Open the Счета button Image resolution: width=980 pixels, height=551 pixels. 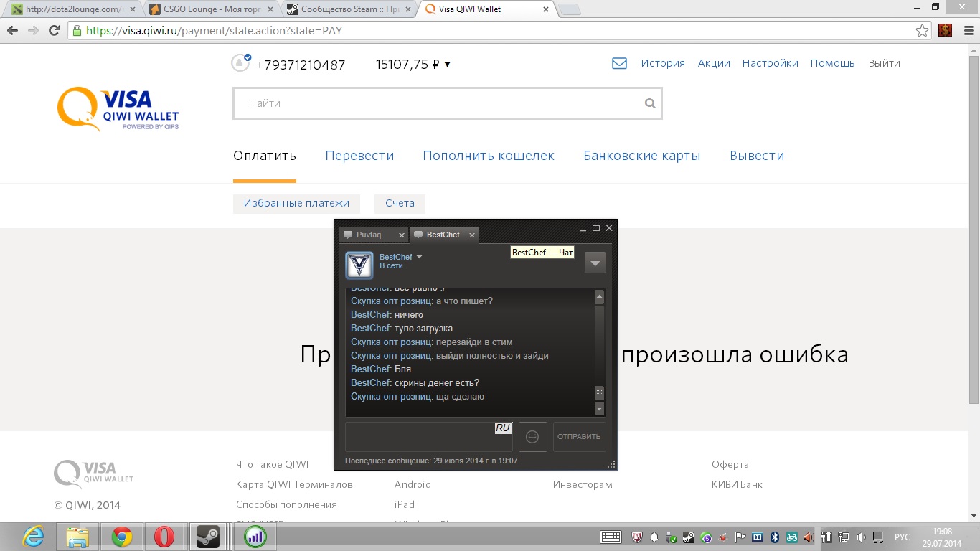(400, 203)
